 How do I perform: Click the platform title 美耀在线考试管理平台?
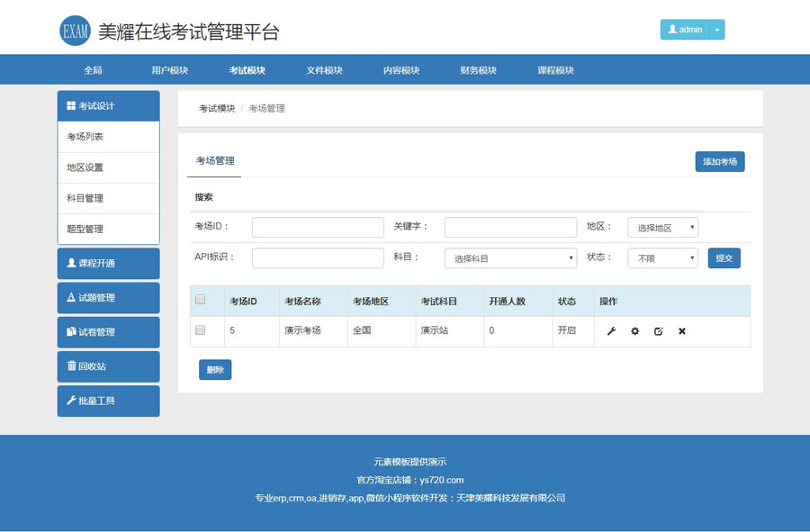[x=189, y=32]
